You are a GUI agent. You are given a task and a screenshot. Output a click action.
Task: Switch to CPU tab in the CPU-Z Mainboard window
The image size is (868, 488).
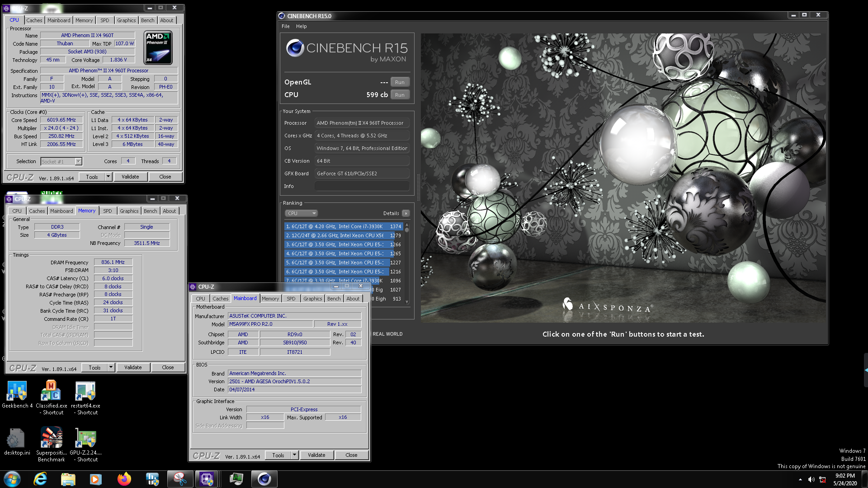(x=201, y=299)
